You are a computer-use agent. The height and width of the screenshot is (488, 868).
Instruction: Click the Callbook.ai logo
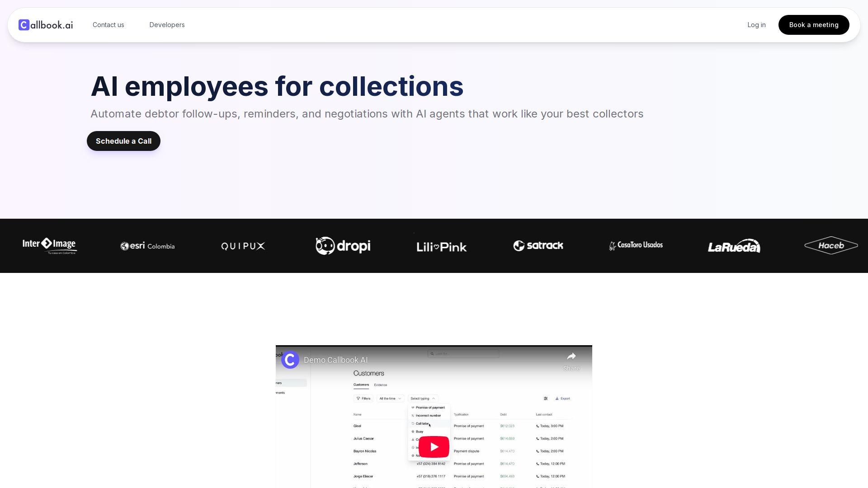(x=45, y=25)
